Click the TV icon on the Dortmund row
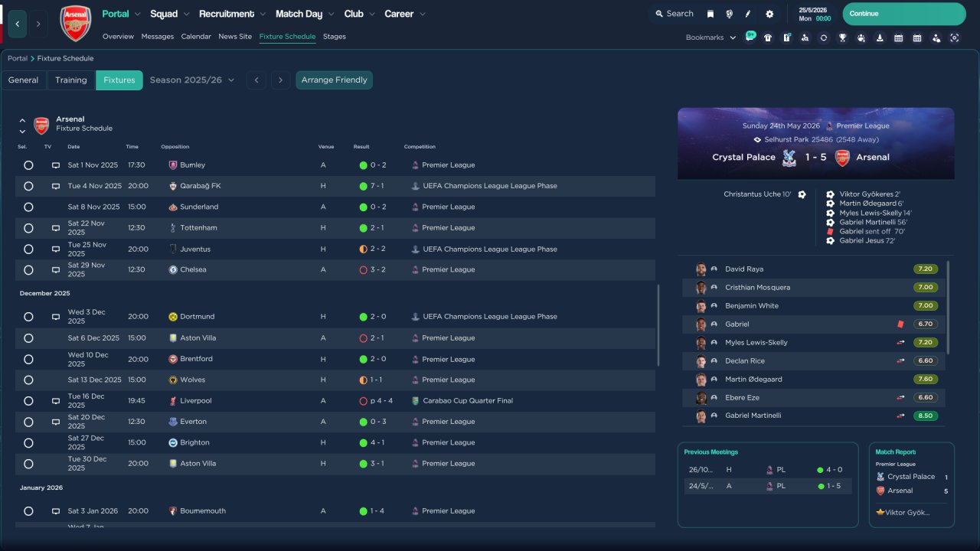The image size is (980, 551). pyautogui.click(x=56, y=317)
